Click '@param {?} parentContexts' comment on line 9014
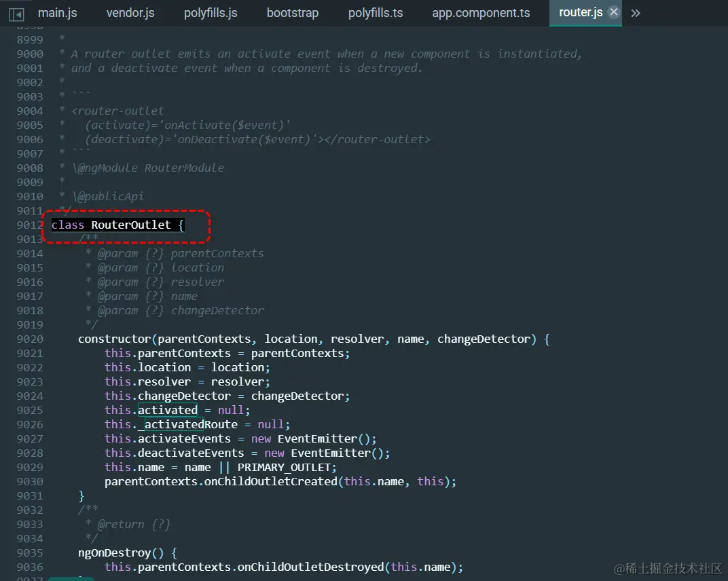 tap(181, 253)
